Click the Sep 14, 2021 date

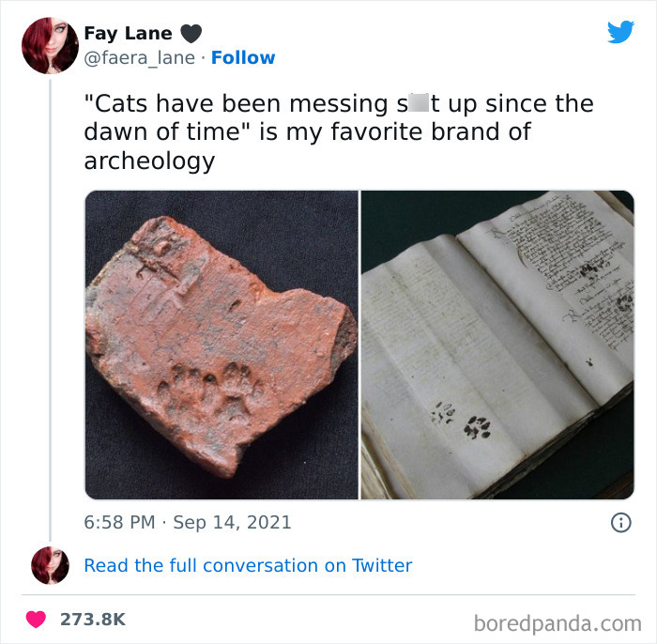(232, 523)
